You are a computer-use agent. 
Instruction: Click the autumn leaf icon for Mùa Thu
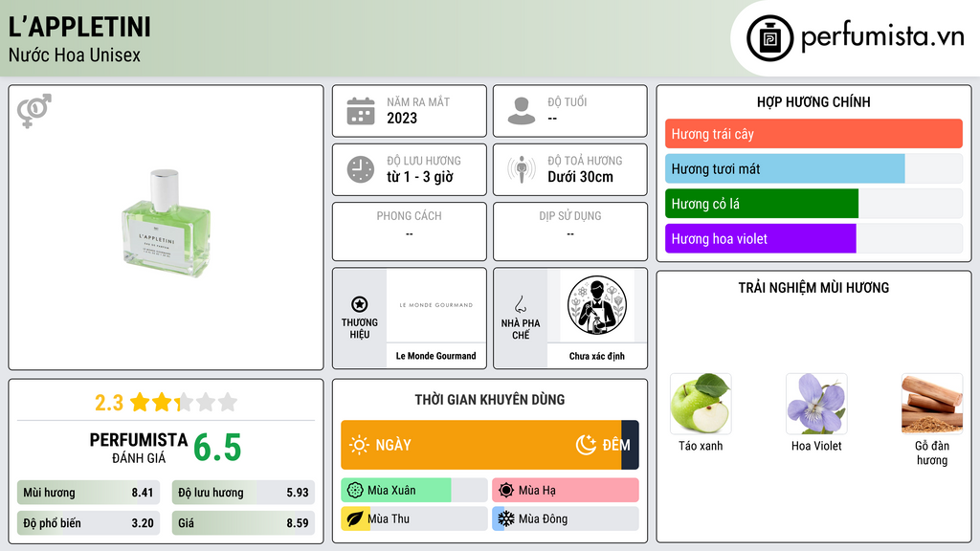355,518
